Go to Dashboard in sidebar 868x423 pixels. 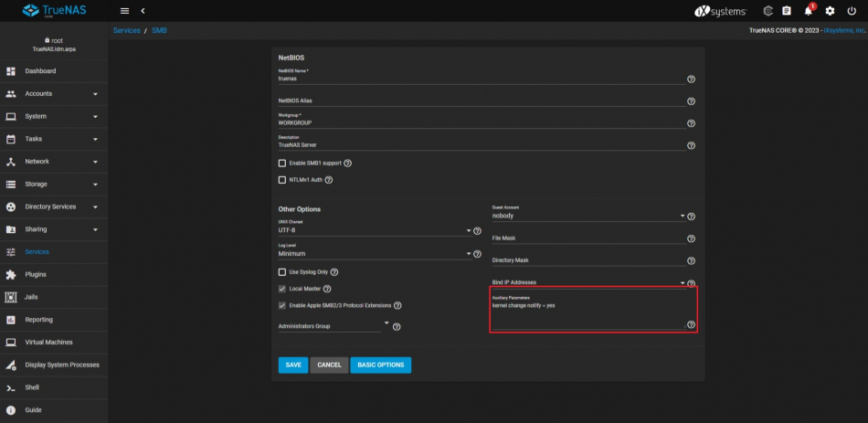point(40,71)
